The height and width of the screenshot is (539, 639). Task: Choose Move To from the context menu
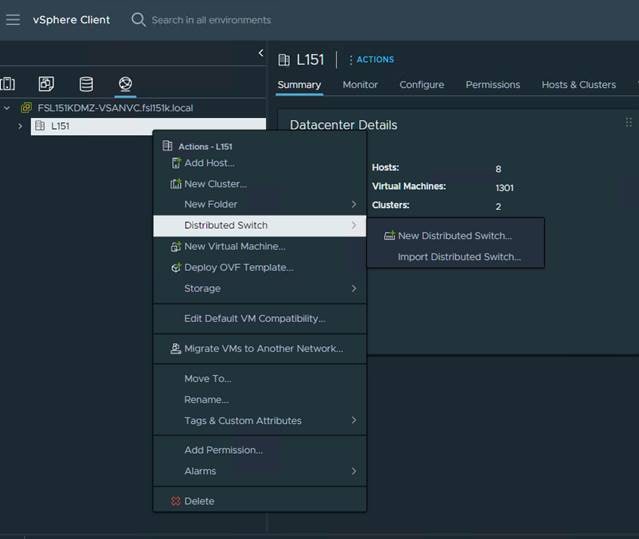point(260,379)
